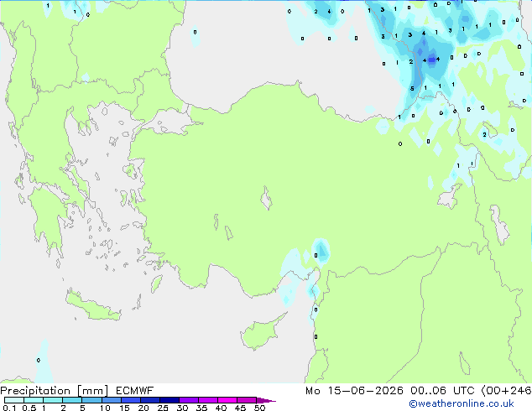The image size is (532, 411).
Task: Select the 1–2 mm legend swatch
Action: coord(53,400)
